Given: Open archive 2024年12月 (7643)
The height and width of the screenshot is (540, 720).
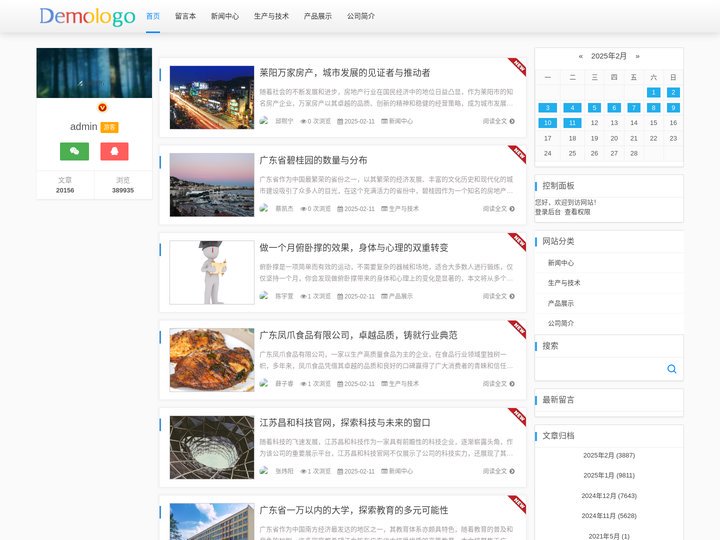Looking at the screenshot, I should [x=609, y=495].
